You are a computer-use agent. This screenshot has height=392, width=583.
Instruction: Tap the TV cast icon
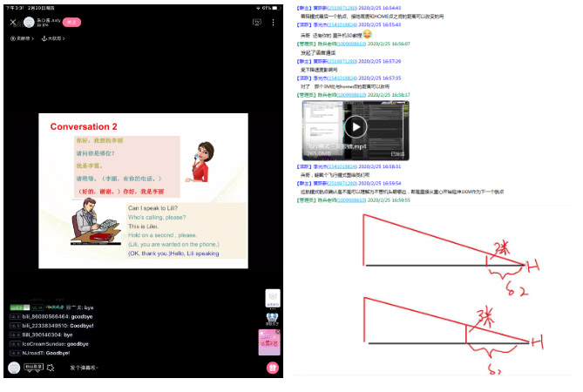point(256,23)
